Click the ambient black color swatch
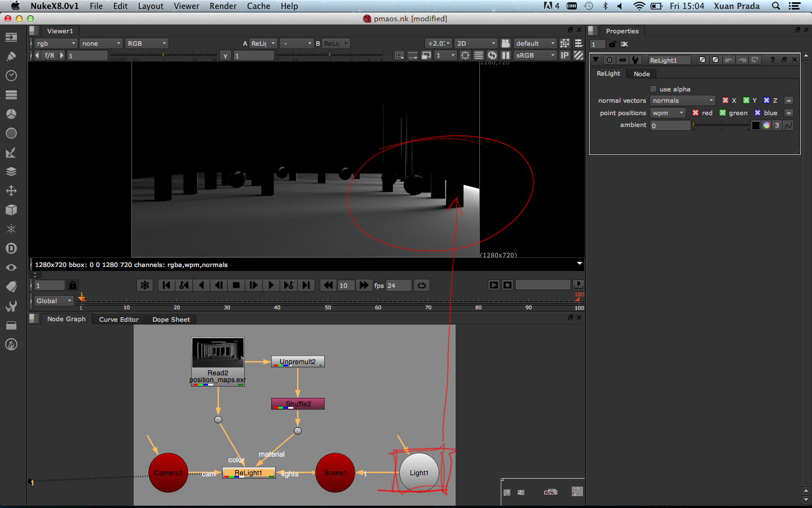Screen dimensions: 812x508 click(756, 125)
